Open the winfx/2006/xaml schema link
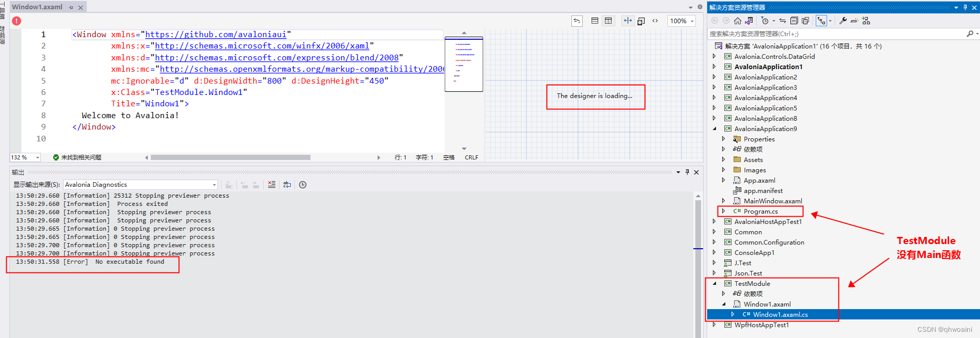This screenshot has width=980, height=338. [262, 46]
